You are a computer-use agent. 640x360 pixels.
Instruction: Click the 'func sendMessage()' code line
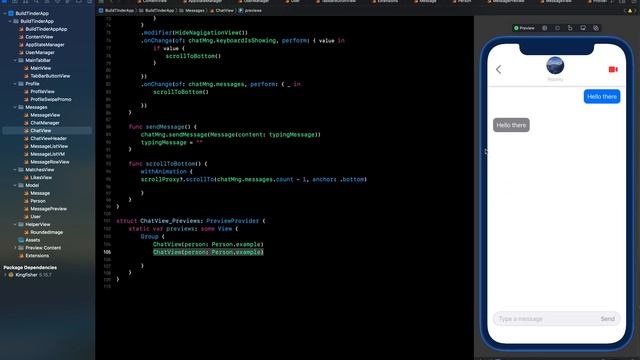click(x=162, y=127)
